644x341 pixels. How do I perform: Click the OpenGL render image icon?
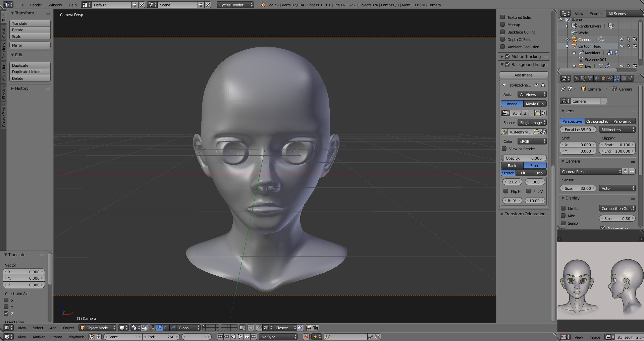pyautogui.click(x=309, y=328)
